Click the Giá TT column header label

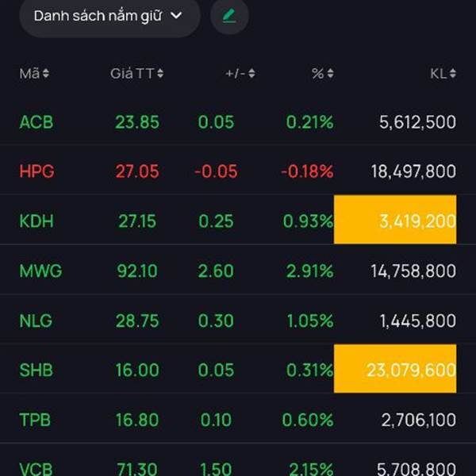click(132, 74)
